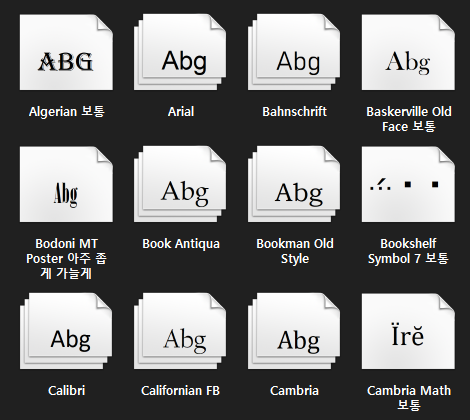Open the Cambria font family icon
Screen dimensions: 470x420
(294, 331)
